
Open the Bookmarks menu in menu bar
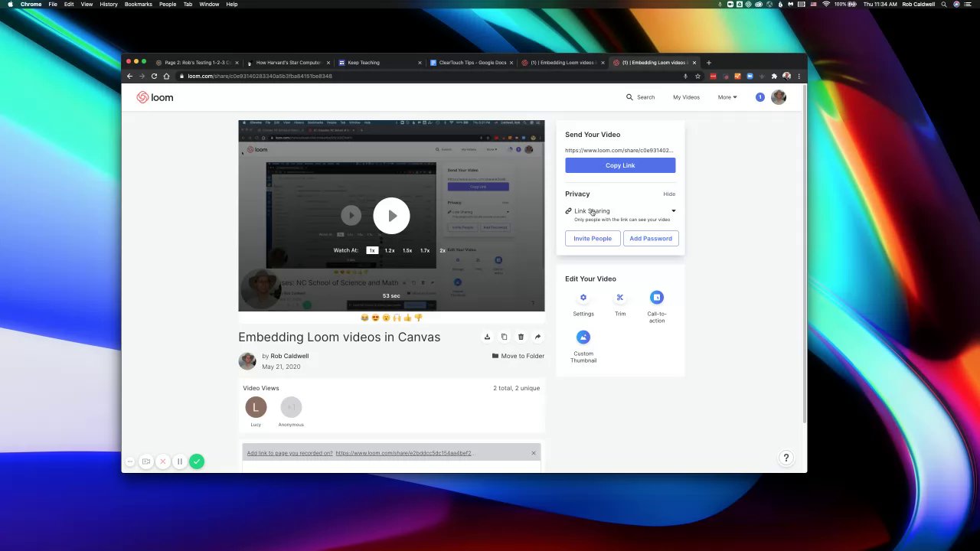coord(139,5)
